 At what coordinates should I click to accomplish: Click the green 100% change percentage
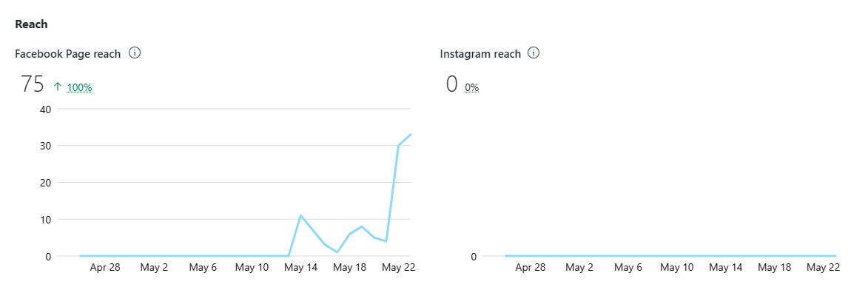79,87
